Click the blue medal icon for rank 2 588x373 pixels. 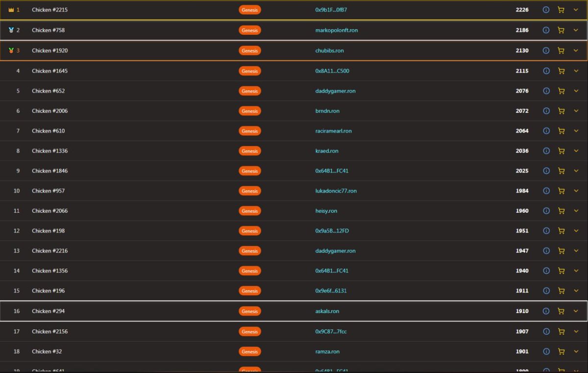point(11,30)
